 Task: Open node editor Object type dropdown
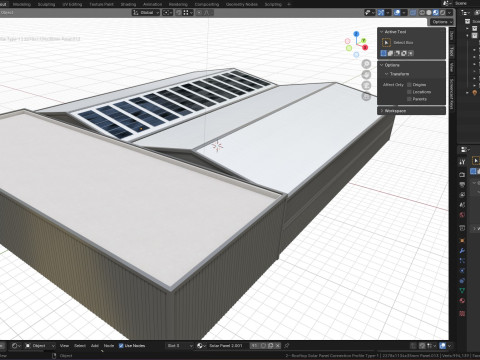(39, 346)
